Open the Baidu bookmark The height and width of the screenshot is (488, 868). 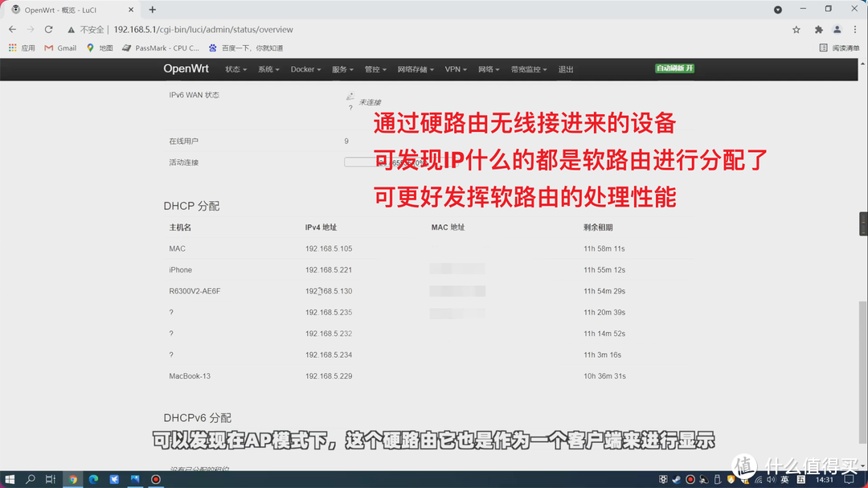click(246, 48)
